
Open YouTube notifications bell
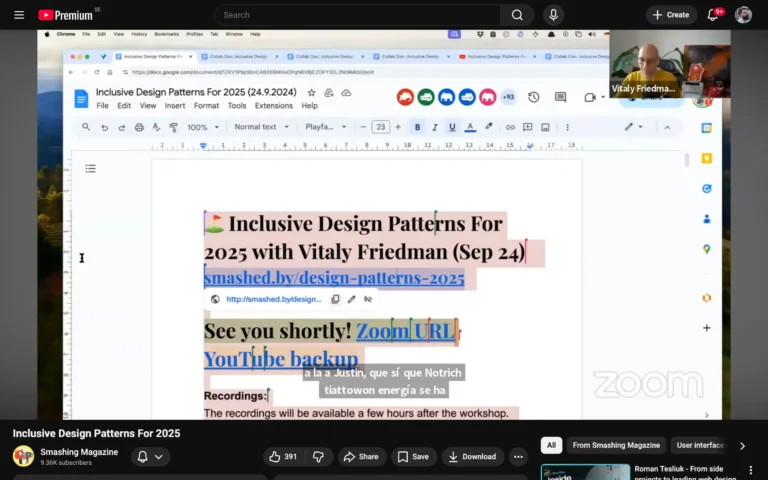713,15
